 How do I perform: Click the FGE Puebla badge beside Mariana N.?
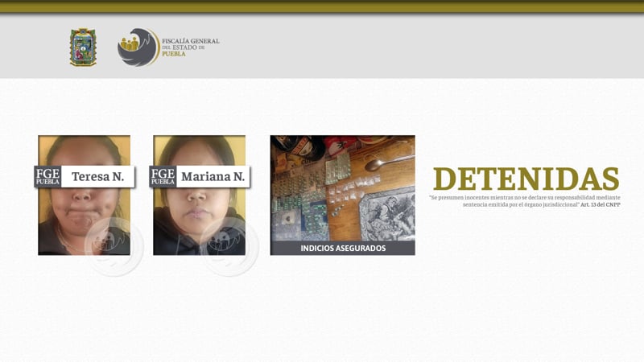pos(163,176)
